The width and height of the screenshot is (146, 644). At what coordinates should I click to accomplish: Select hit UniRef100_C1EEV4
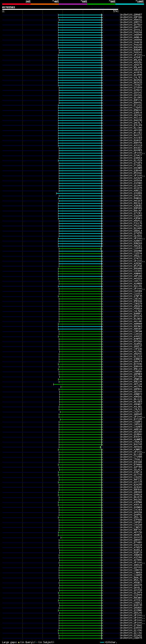click(131, 253)
